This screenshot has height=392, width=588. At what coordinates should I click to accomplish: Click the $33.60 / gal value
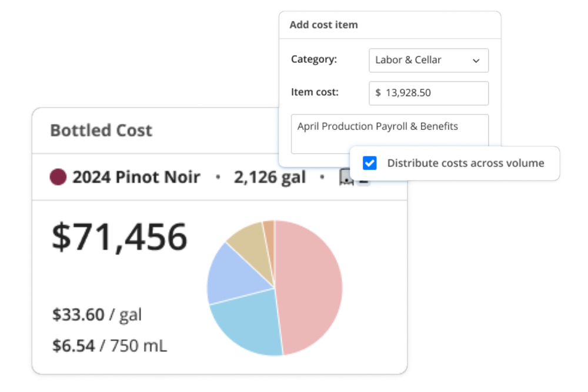coord(97,314)
